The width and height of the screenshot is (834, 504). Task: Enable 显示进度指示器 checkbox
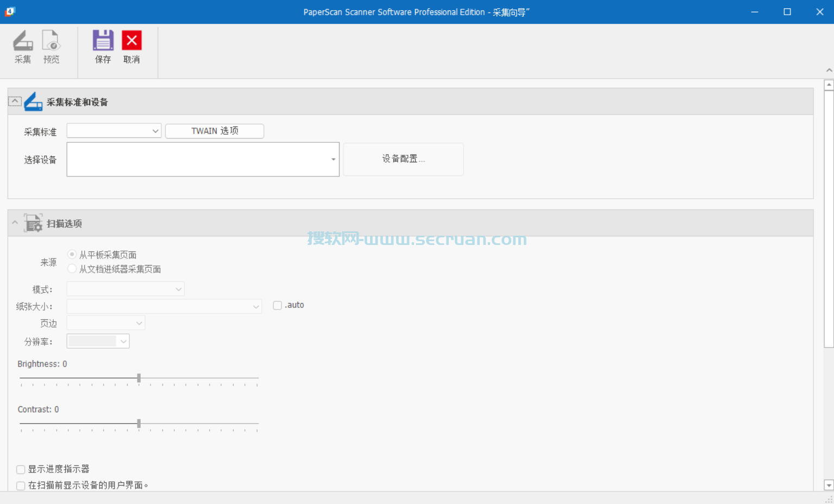(x=21, y=469)
